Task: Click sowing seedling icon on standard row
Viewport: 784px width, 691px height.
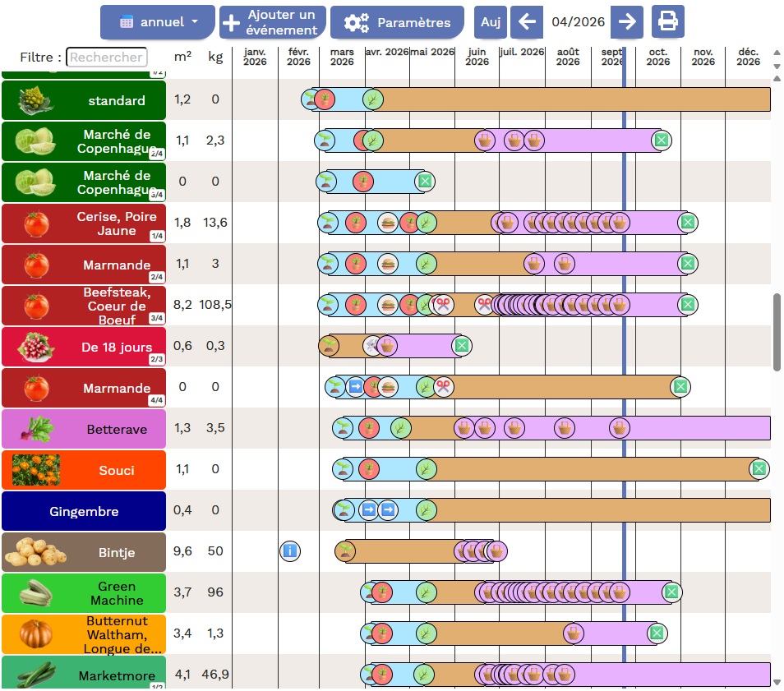Action: point(310,99)
